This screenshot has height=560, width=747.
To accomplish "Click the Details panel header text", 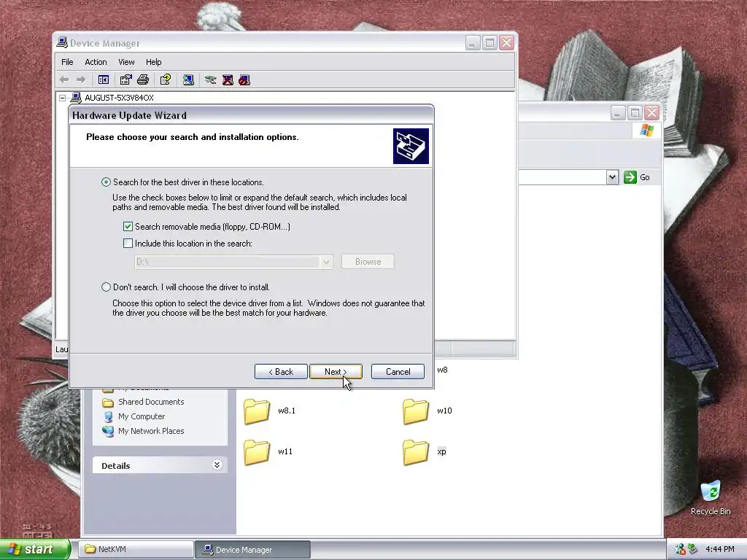I will [116, 466].
